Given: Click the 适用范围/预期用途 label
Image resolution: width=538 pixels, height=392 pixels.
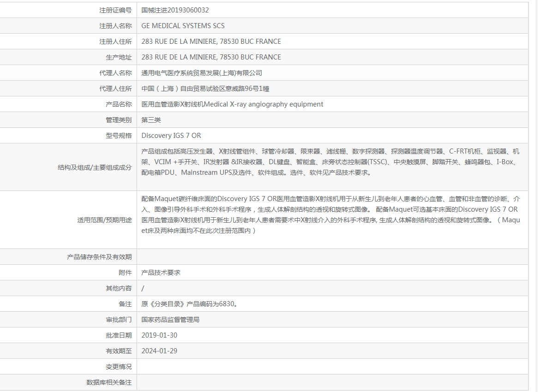Looking at the screenshot, I should tap(104, 220).
